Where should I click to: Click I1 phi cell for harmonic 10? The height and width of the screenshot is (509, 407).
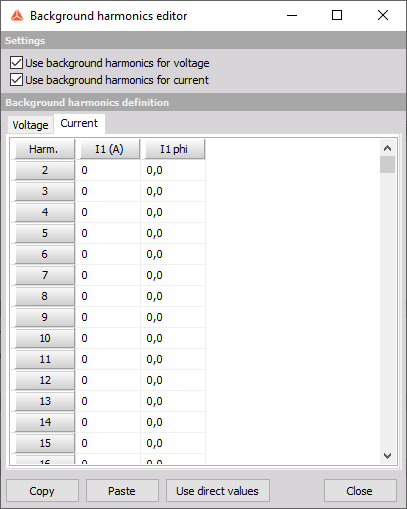(173, 338)
